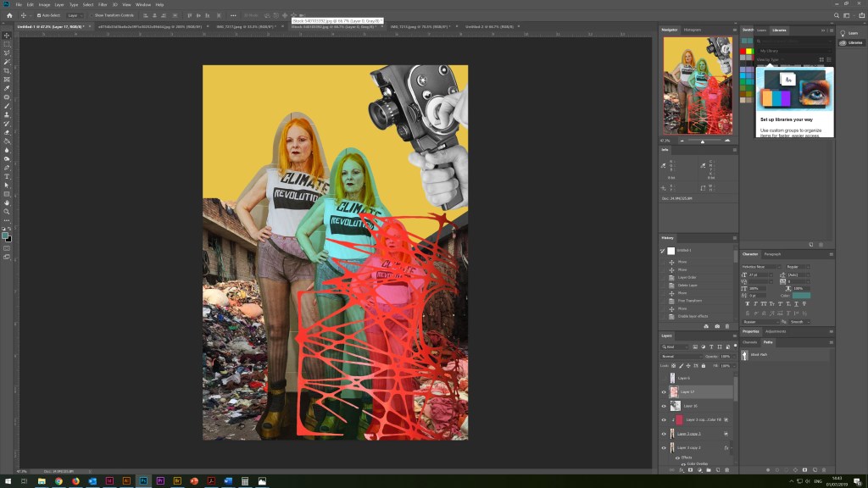Choose the Hand tool

point(7,202)
